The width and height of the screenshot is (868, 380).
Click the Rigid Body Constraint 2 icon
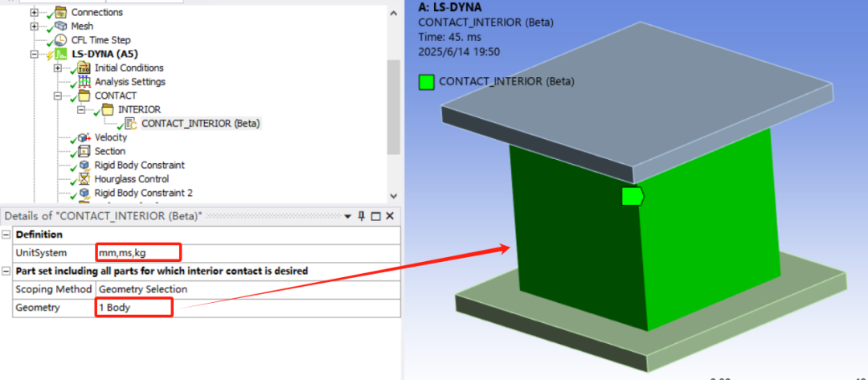(84, 193)
